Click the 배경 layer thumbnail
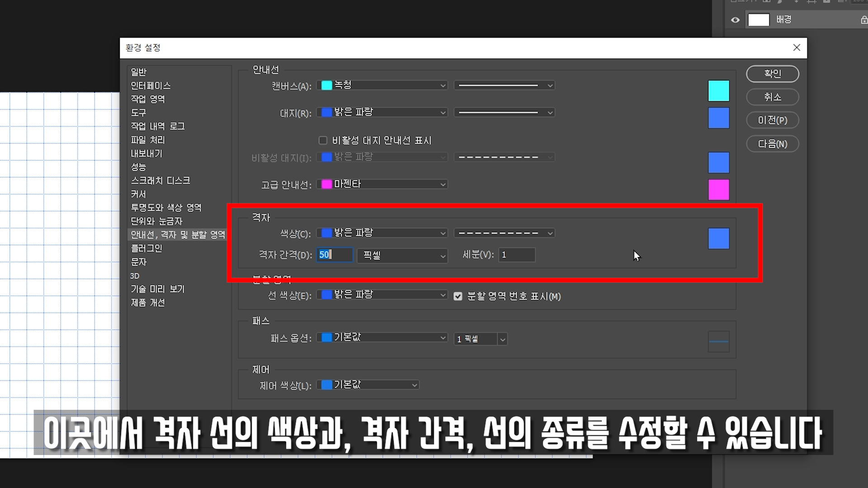The width and height of the screenshot is (868, 488). [x=759, y=20]
